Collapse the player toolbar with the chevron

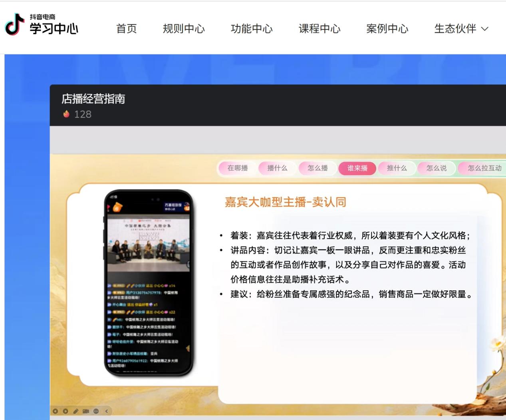click(x=106, y=411)
